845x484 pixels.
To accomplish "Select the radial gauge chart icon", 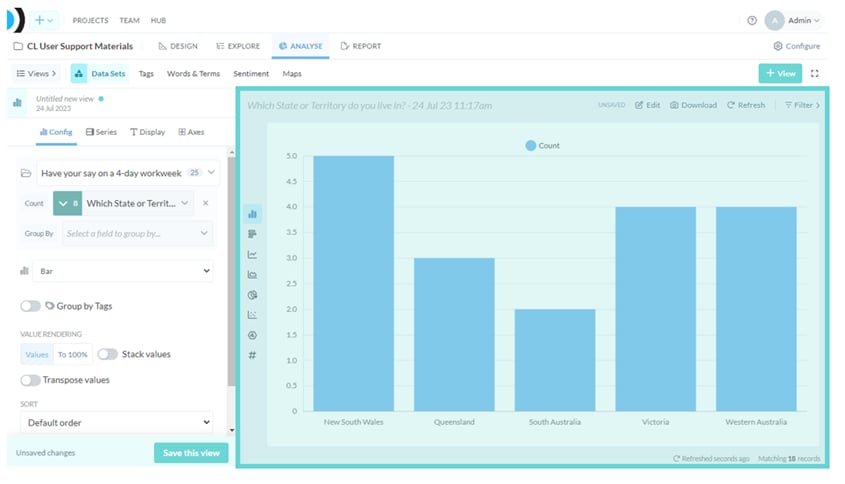I will (252, 335).
